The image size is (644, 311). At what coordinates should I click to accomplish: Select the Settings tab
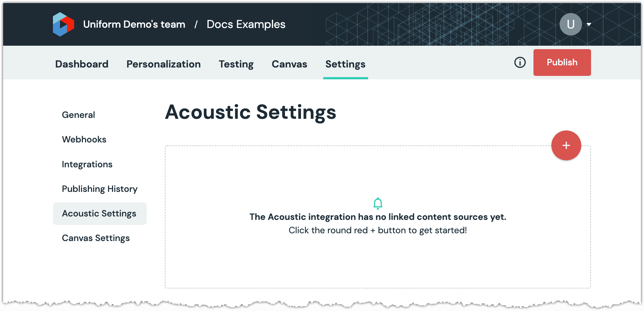point(345,64)
